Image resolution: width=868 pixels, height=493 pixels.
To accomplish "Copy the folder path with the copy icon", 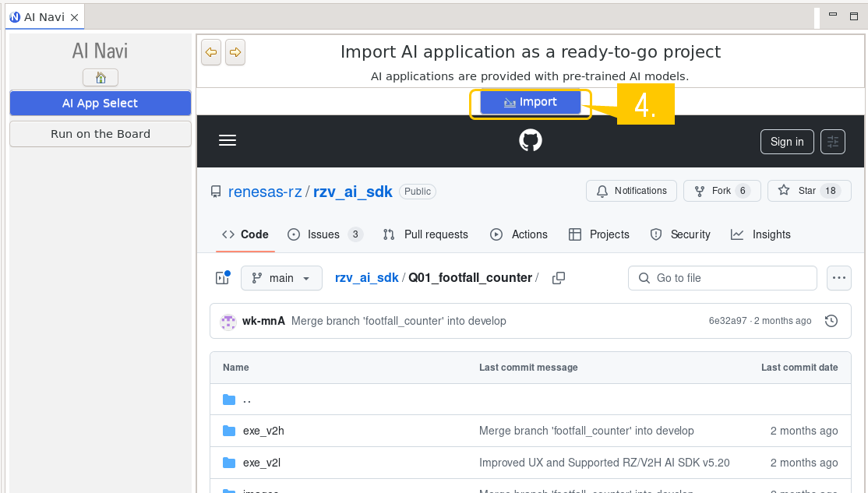I will [558, 278].
